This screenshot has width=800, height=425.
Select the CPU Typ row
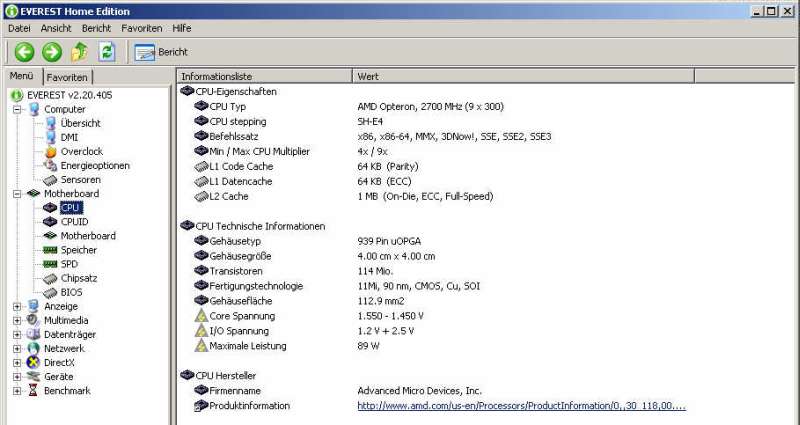tap(349, 107)
